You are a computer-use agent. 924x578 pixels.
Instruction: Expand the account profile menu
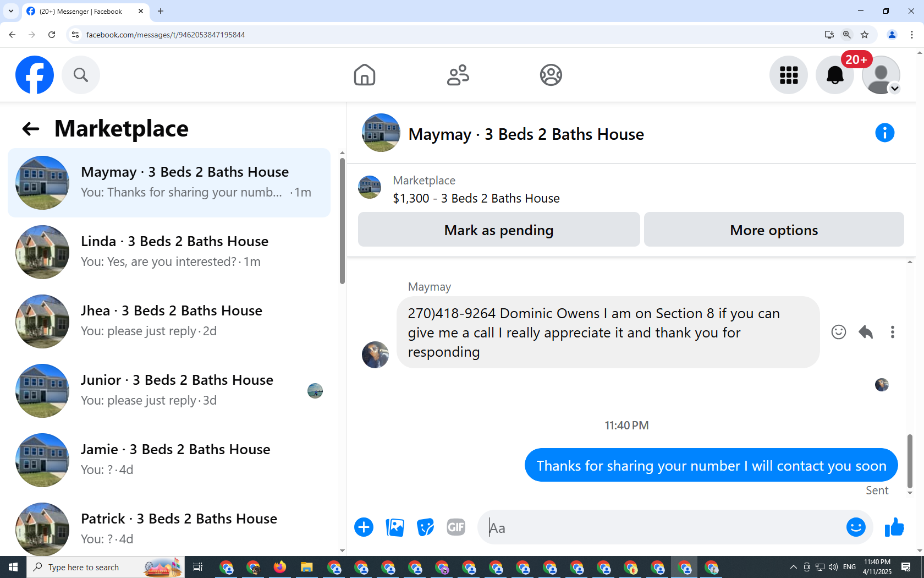coord(881,75)
